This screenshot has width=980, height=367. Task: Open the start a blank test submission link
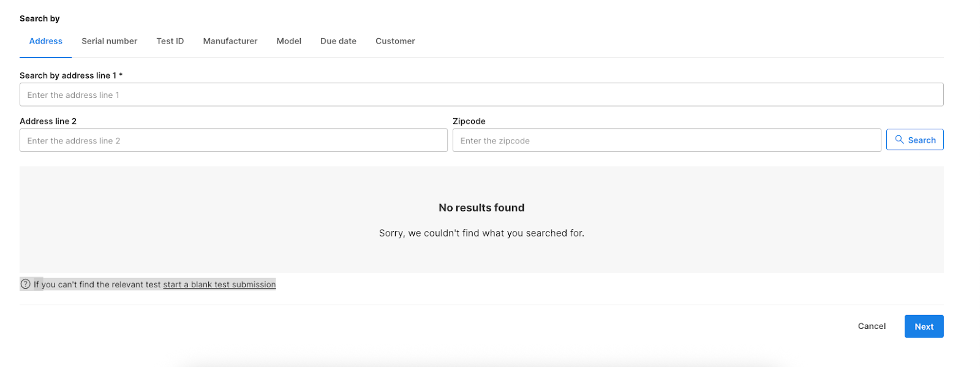click(x=219, y=285)
